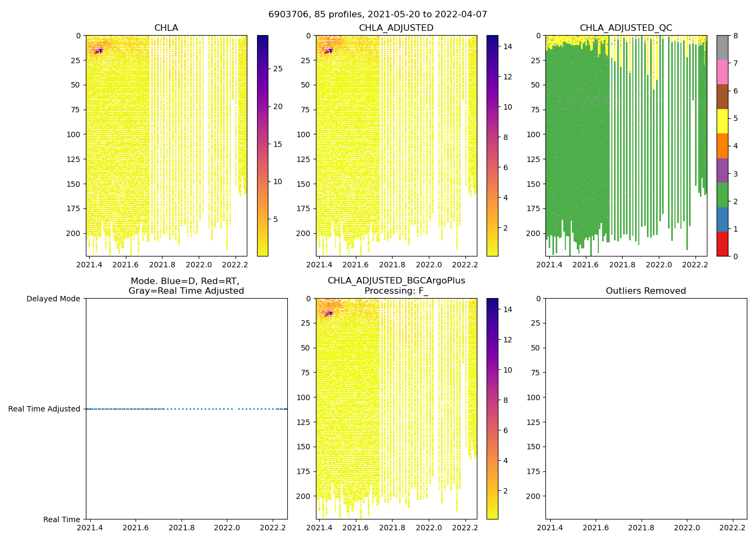Select the green segment of the QC colorbar
The height and width of the screenshot is (540, 756).
722,194
